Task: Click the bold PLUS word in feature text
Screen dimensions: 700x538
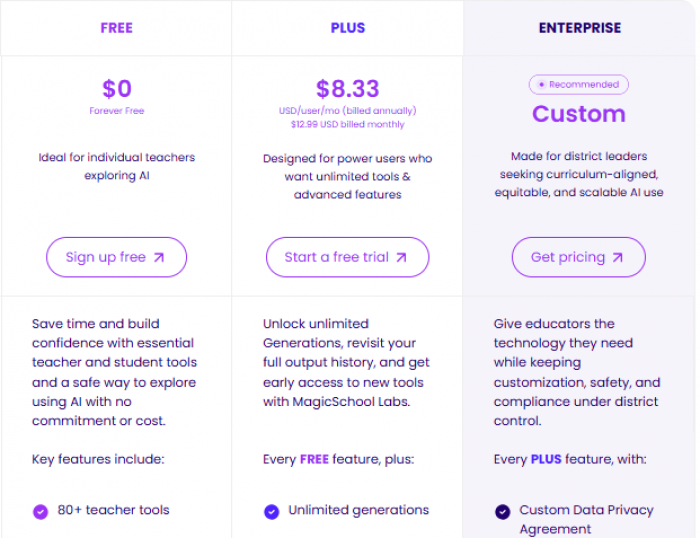Action: coord(546,460)
